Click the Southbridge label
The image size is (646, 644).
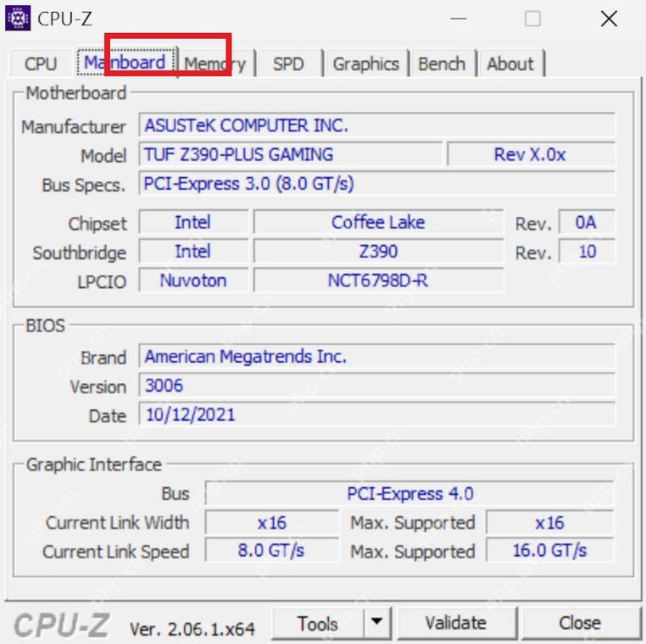click(x=80, y=253)
